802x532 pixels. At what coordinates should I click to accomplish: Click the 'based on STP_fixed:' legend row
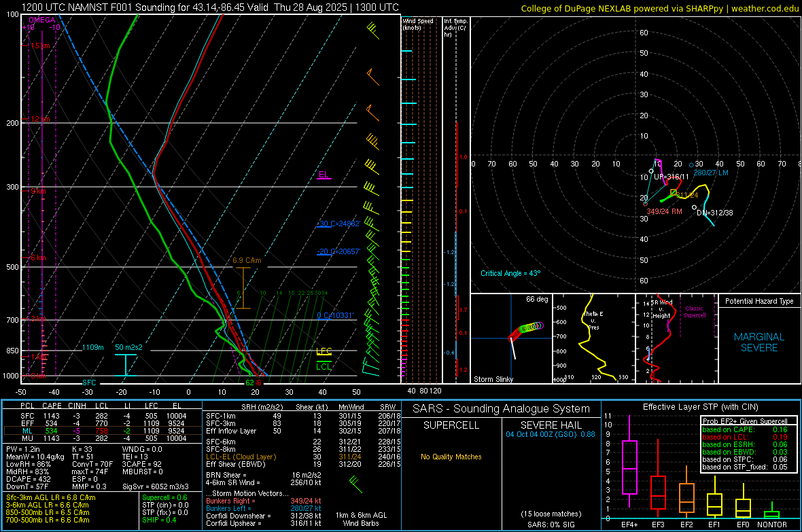tap(745, 467)
